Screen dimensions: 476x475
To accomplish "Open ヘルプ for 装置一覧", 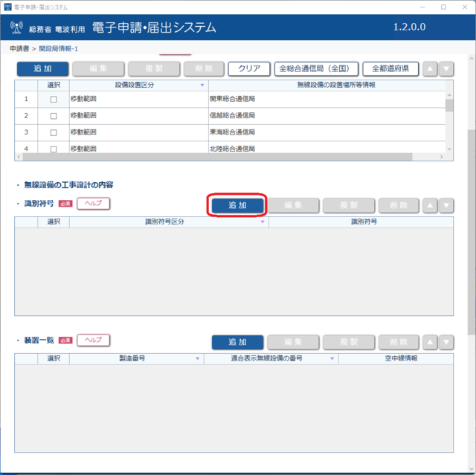I will pyautogui.click(x=93, y=340).
